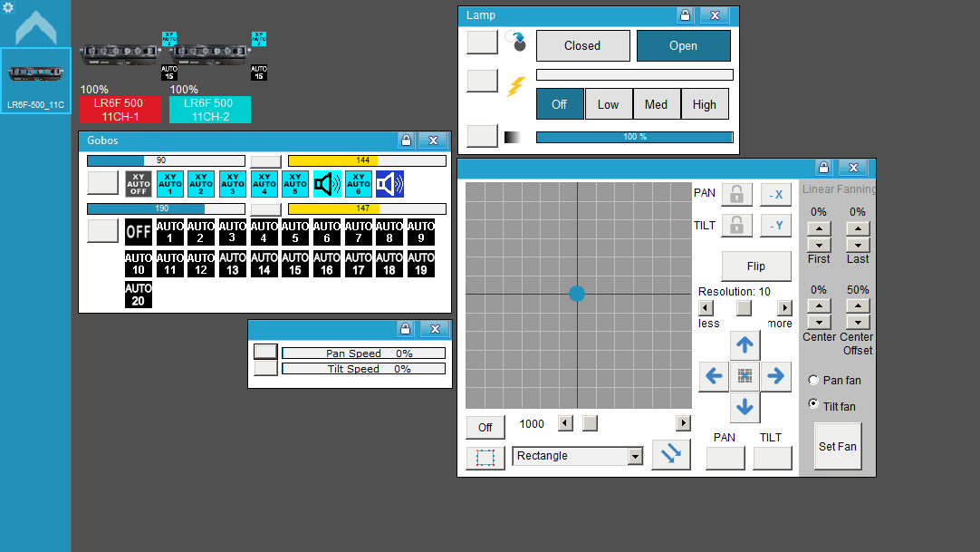980x552 pixels.
Task: Decrease Center Offset percentage
Action: coord(858,323)
